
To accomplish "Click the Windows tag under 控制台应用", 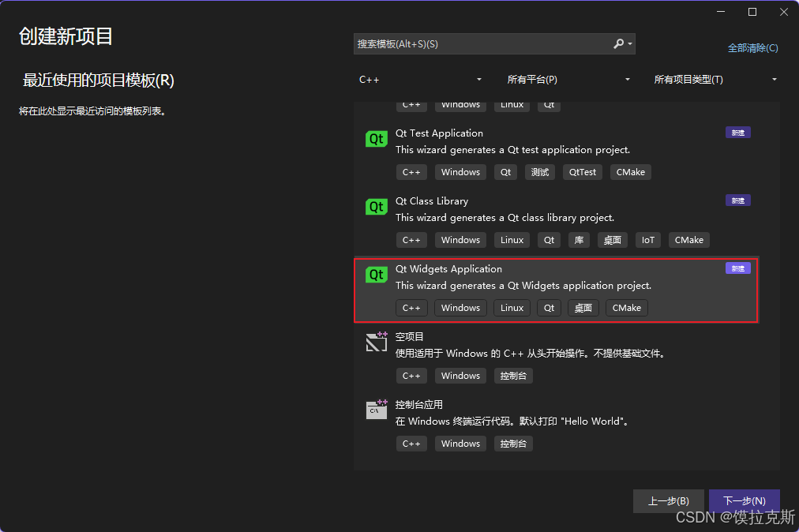I will (460, 444).
